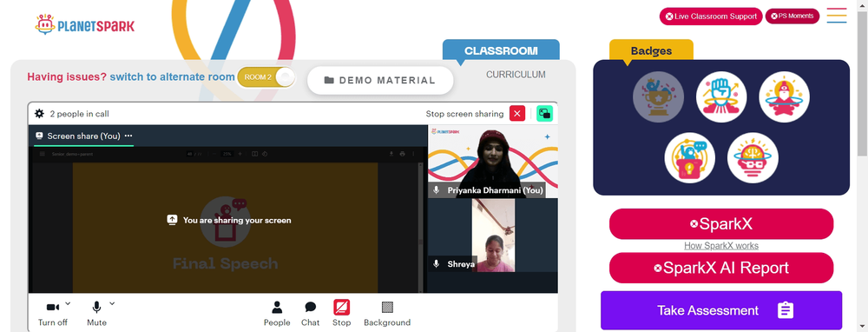Turn off the camera
Screen dimensions: 868x332
(53, 313)
